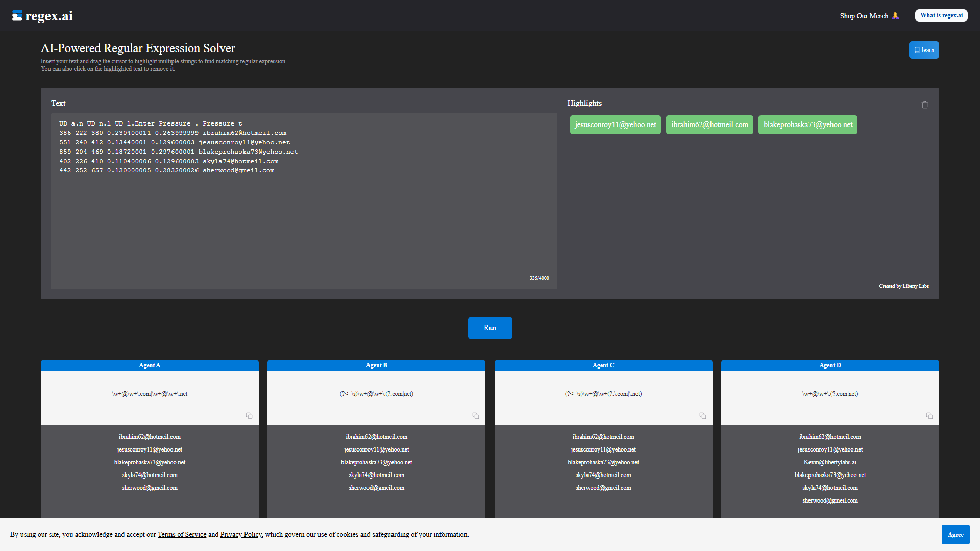Screen dimensions: 980x551
Task: Click the Shop Our Merch link
Action: pos(869,16)
